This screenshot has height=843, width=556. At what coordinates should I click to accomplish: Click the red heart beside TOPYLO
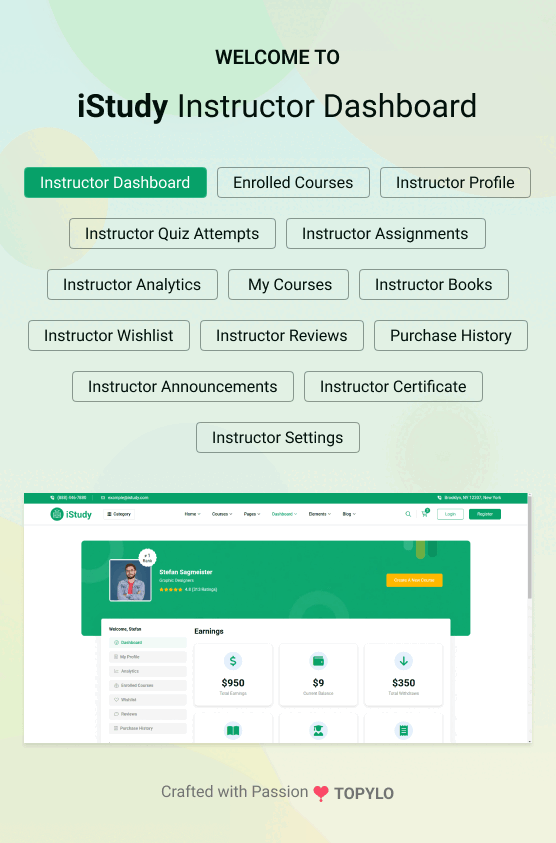click(x=321, y=793)
